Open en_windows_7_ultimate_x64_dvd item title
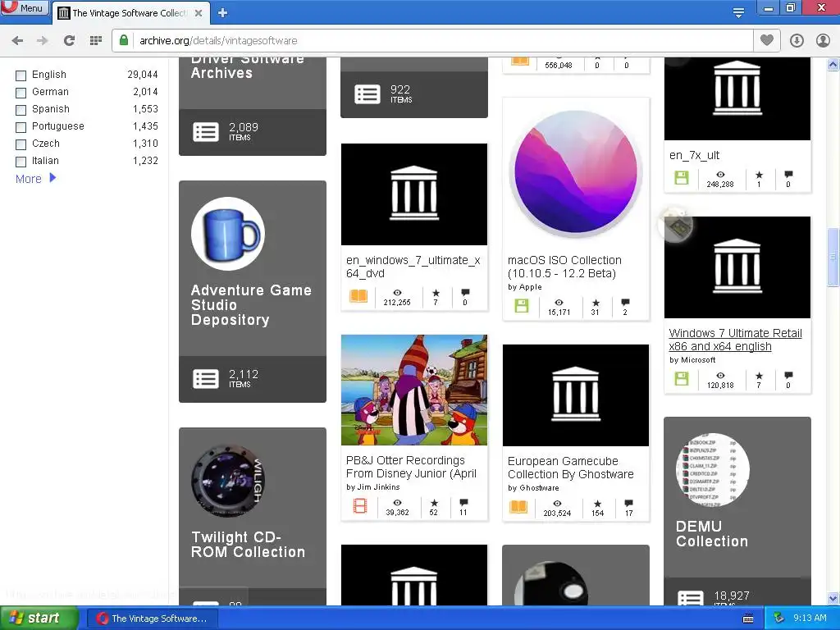The width and height of the screenshot is (840, 630). 413,267
